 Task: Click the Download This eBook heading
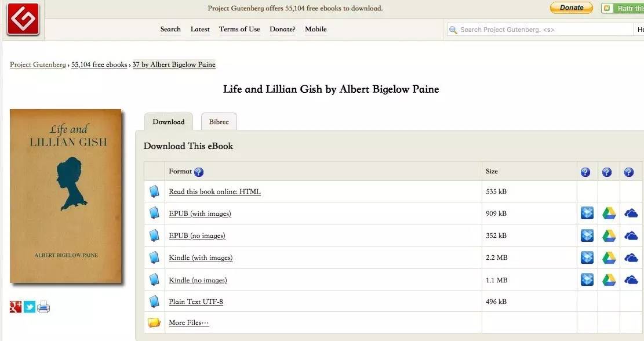pyautogui.click(x=188, y=146)
